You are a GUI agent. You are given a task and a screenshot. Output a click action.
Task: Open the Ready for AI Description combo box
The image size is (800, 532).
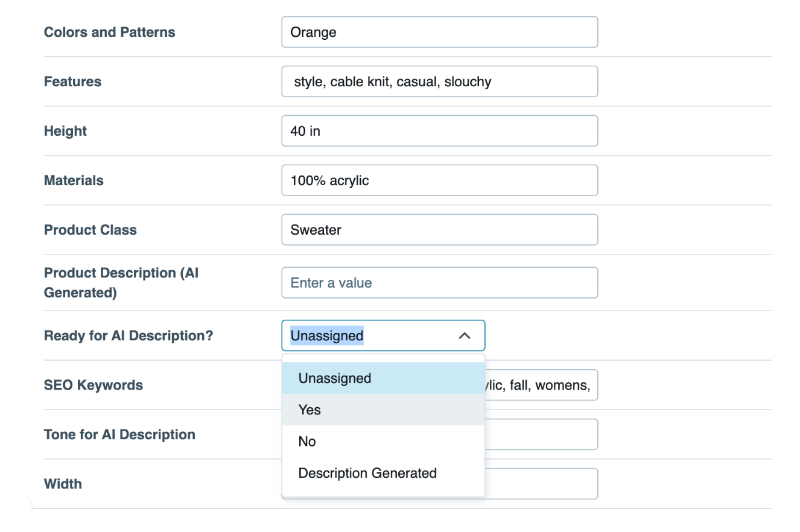383,335
